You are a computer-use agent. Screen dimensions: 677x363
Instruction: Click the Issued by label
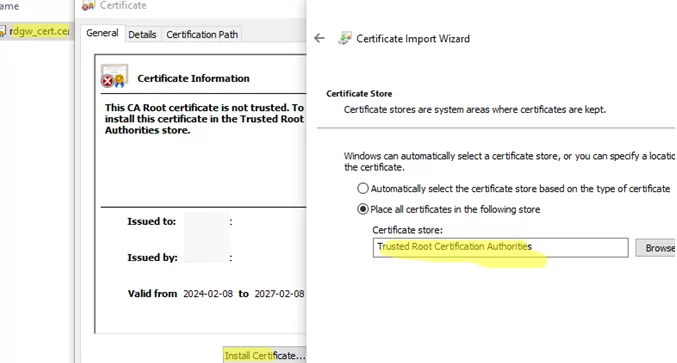pyautogui.click(x=152, y=258)
